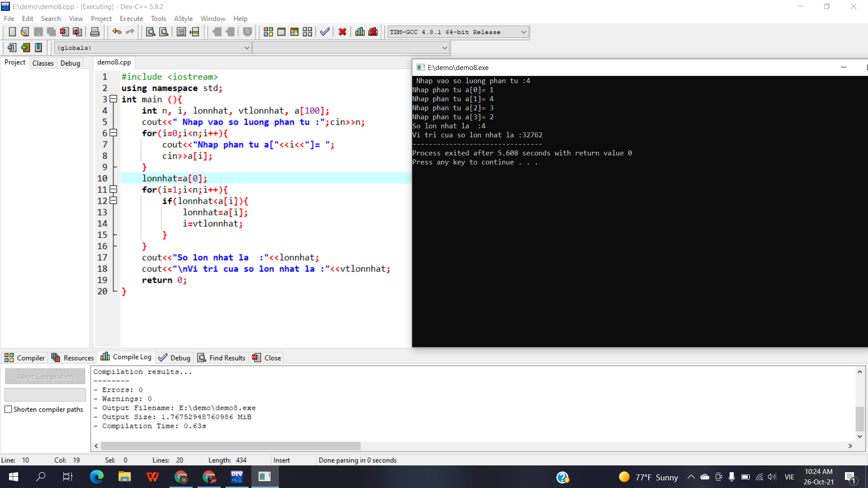Click the Goto Bookmarks toolbar icon
This screenshot has width=868, height=488.
(x=38, y=47)
